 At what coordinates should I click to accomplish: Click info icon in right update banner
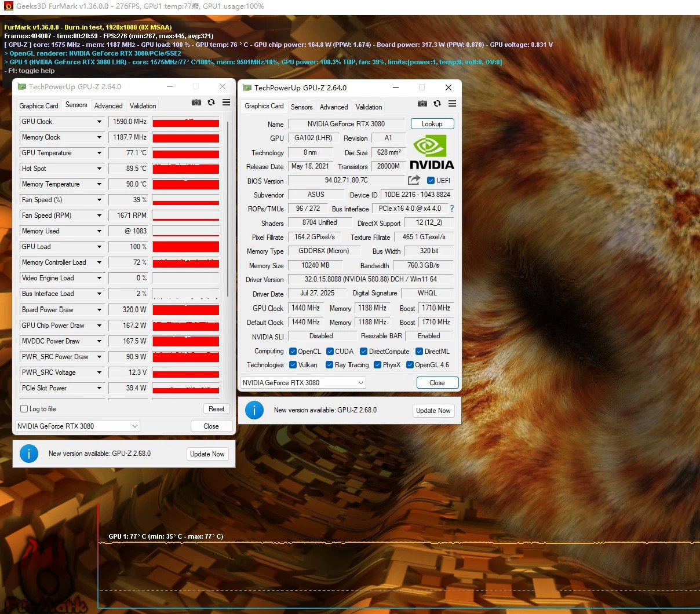click(254, 410)
